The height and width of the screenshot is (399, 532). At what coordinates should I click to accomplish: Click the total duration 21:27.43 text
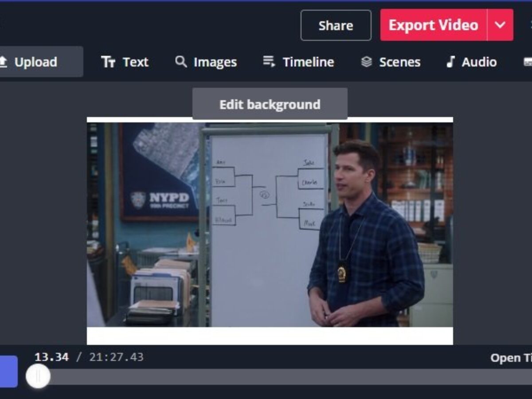[x=116, y=357]
